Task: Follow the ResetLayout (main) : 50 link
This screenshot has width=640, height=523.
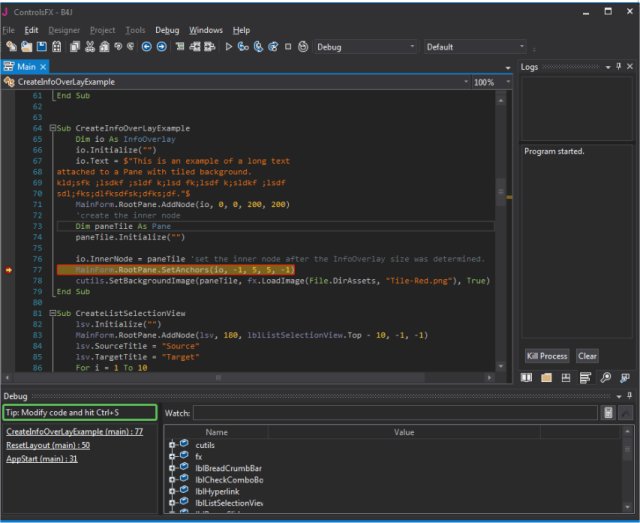Action: (x=48, y=445)
